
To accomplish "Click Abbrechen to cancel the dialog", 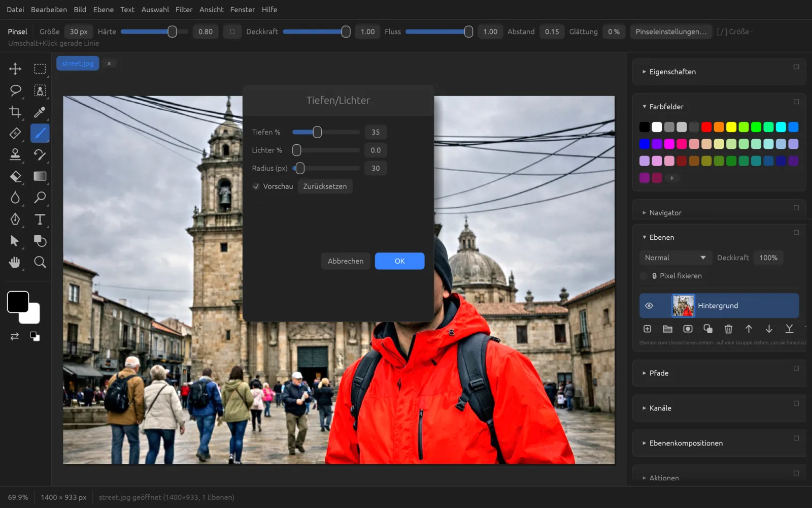I will click(346, 261).
